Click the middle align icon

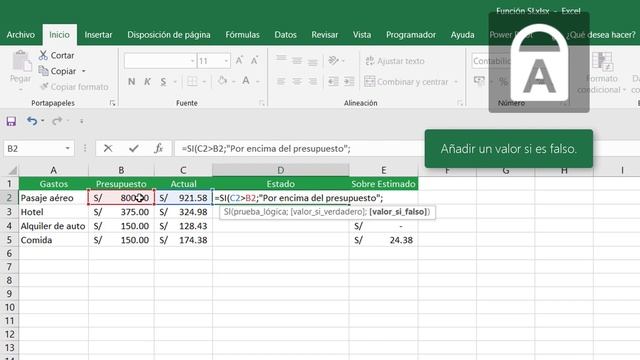(297, 60)
